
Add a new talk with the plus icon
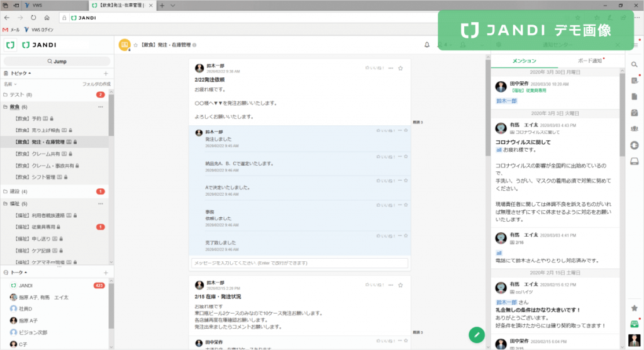106,273
